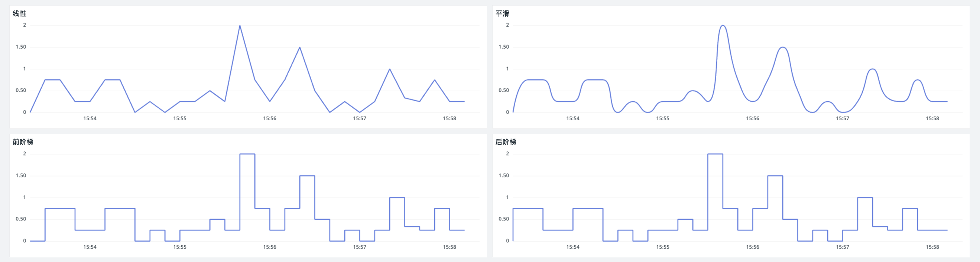This screenshot has height=262, width=980.
Task: Click the 1.50 step in 前阶梯 chart
Action: (x=307, y=176)
